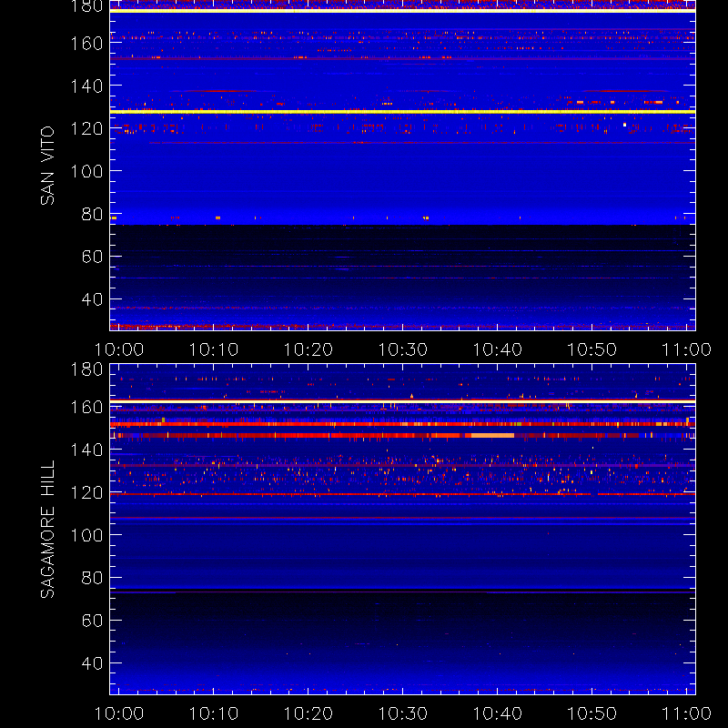Click 11:00 time label under San Vito plot
This screenshot has height=728, width=728.
pos(686,349)
